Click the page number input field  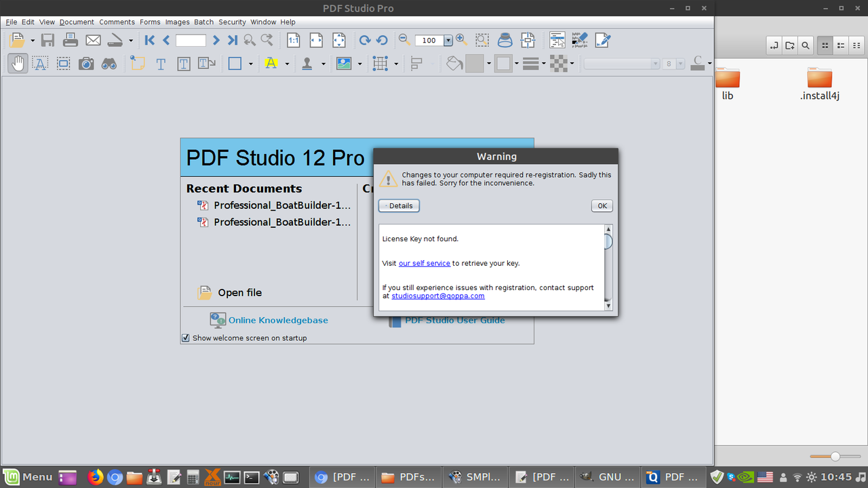(x=191, y=41)
